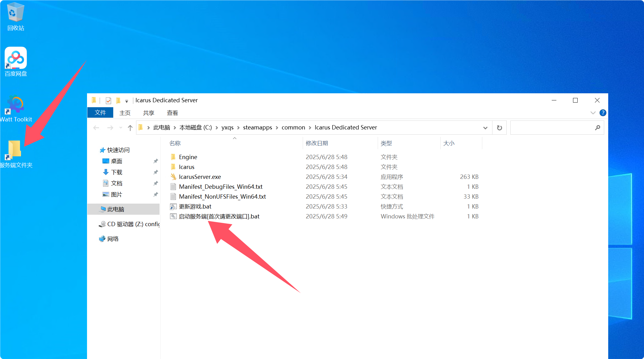The height and width of the screenshot is (359, 644).
Task: Open the 文件 ribbon tab
Action: point(100,113)
